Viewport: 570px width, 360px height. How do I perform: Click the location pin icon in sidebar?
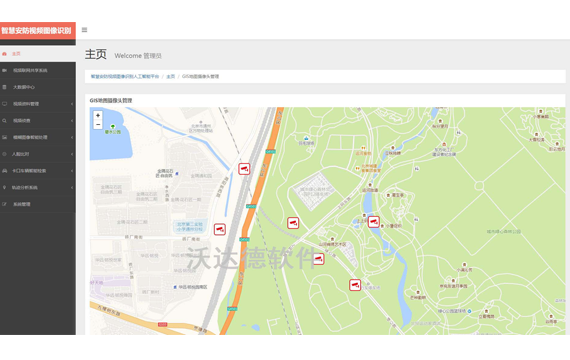4,188
